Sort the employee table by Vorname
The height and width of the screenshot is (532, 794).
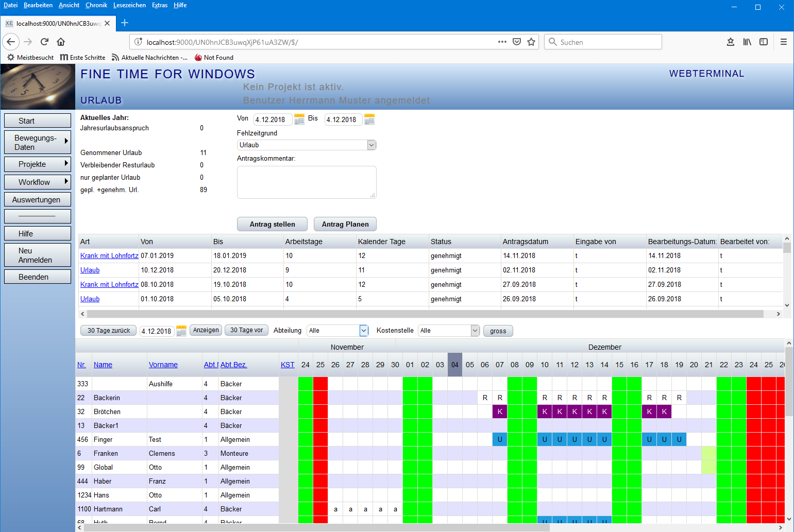pos(163,365)
